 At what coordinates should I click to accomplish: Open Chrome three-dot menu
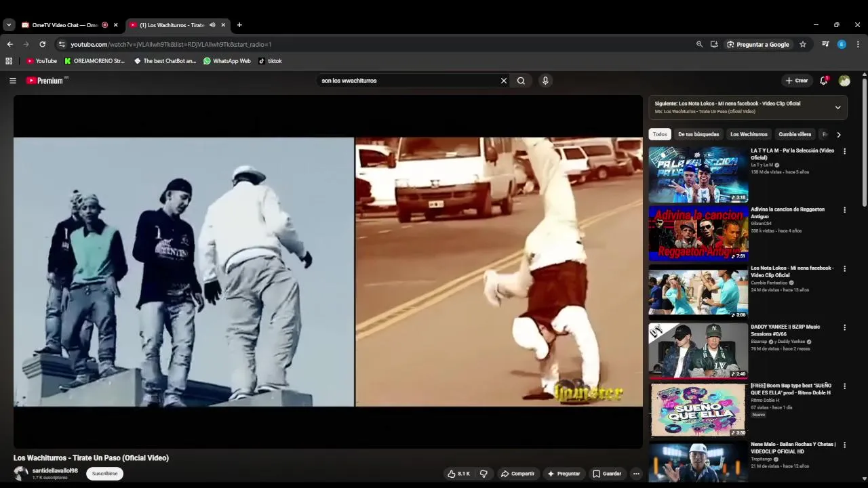click(x=858, y=44)
